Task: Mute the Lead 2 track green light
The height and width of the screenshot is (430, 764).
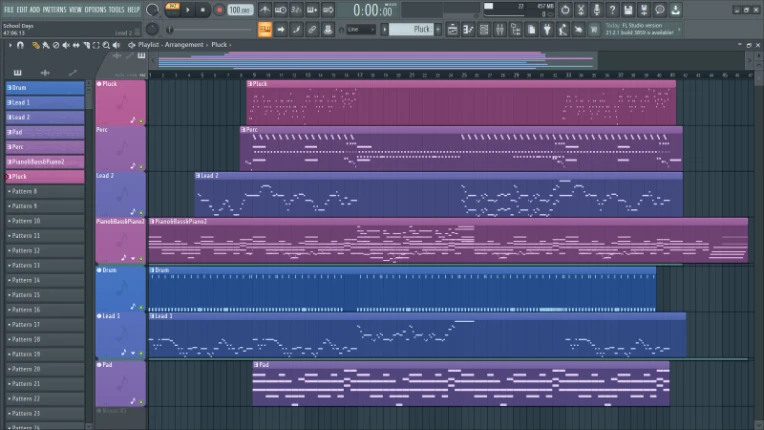Action: (x=141, y=212)
